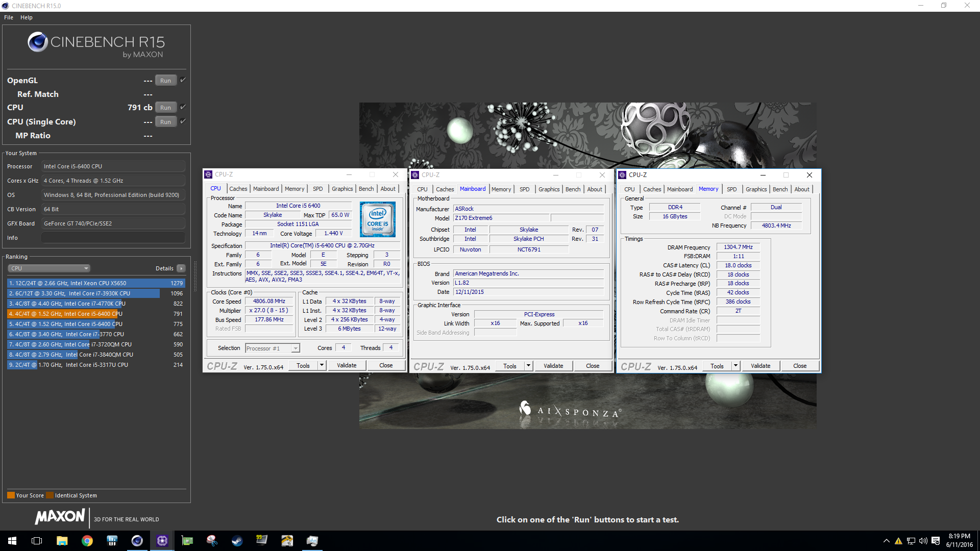Open the Ranking CPU dropdown
The image size is (980, 551).
point(49,268)
